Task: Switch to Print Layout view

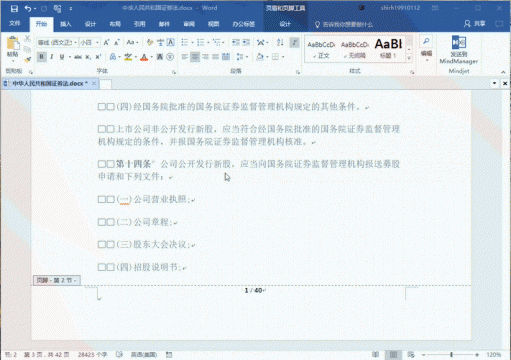Action: click(x=393, y=354)
